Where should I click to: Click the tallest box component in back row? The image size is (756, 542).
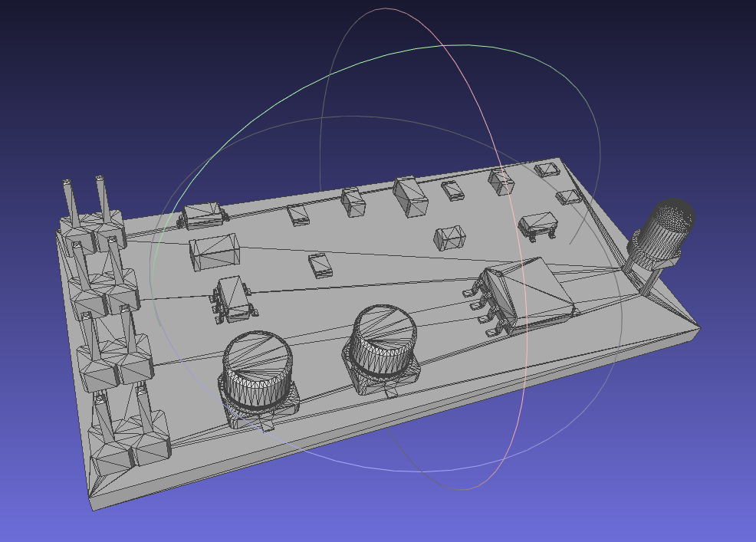click(409, 195)
